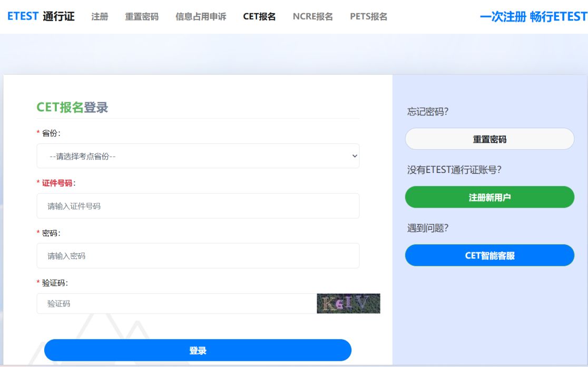Viewport: 588px width, 367px height.
Task: Click the 重置密码 reset button
Action: (x=489, y=139)
